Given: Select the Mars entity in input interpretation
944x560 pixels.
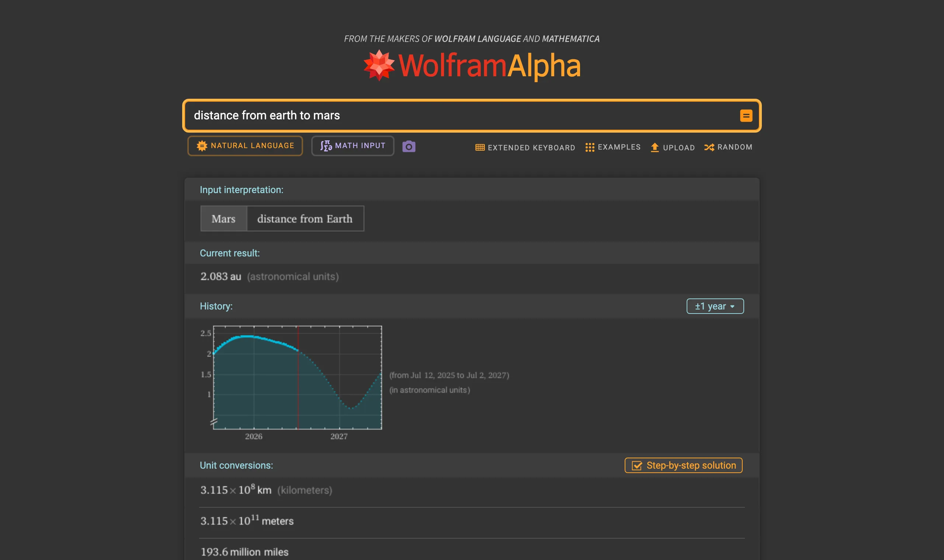Looking at the screenshot, I should pyautogui.click(x=223, y=218).
